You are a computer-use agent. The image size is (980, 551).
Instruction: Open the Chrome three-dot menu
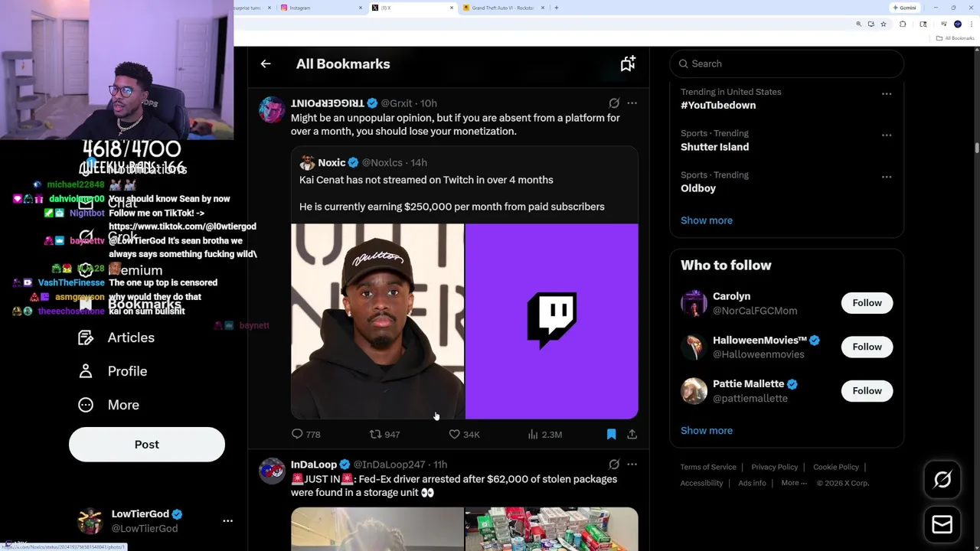(x=970, y=24)
